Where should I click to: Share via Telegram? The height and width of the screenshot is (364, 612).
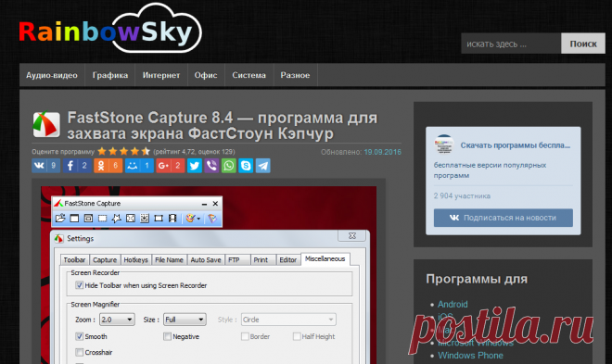pyautogui.click(x=263, y=166)
